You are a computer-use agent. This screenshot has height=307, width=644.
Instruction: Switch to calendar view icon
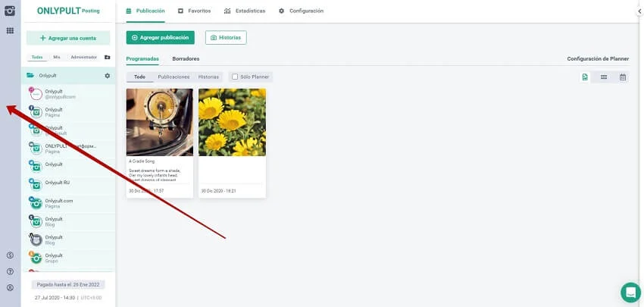(x=623, y=77)
